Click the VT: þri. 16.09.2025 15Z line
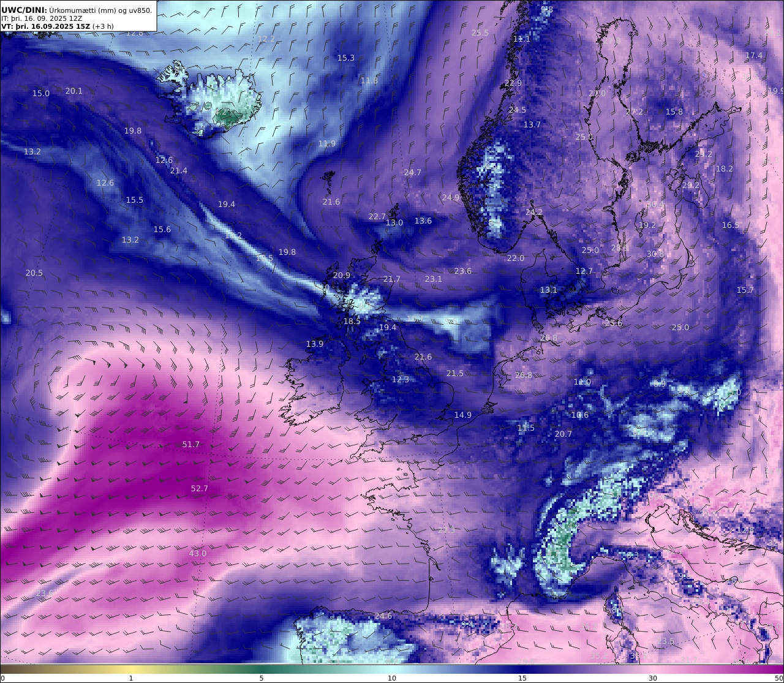The height and width of the screenshot is (683, 784). click(x=58, y=26)
